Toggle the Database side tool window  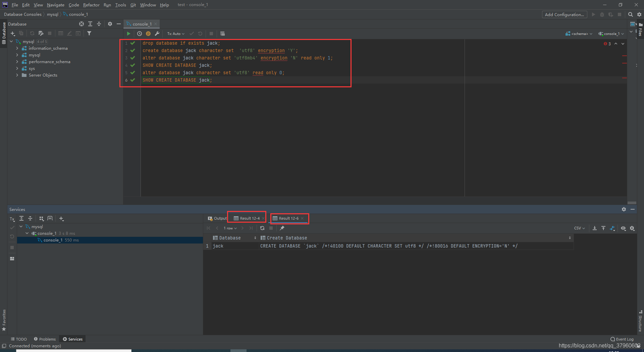pos(4,33)
